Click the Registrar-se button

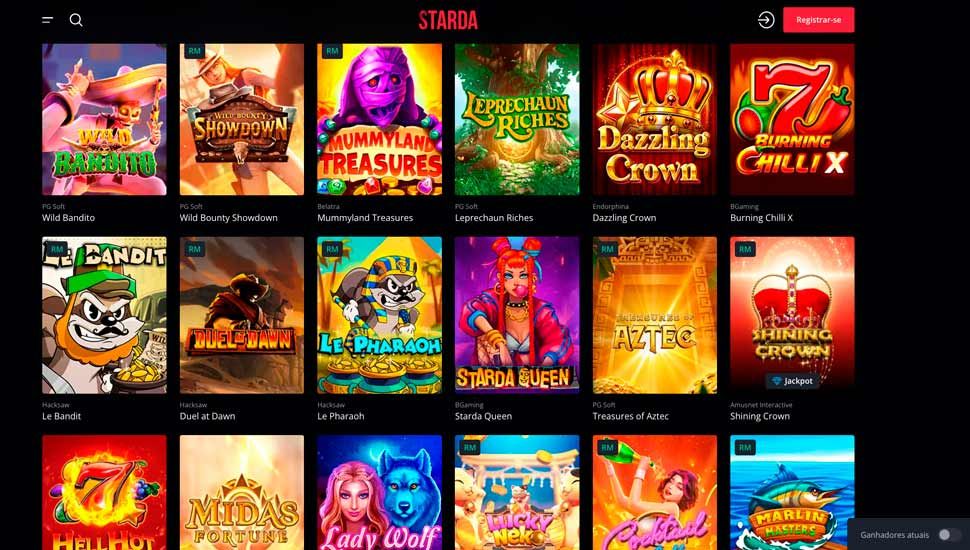[818, 20]
